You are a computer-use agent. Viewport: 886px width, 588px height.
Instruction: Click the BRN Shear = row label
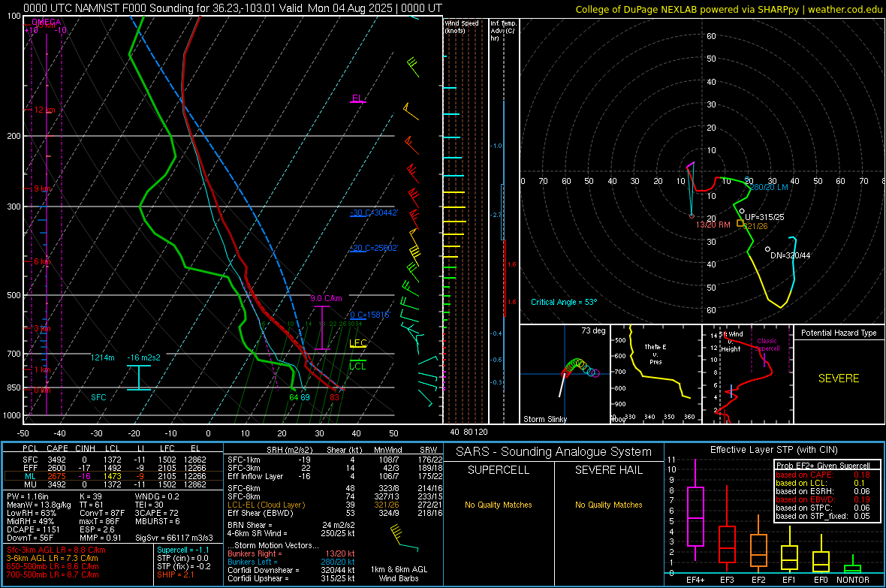(x=250, y=525)
